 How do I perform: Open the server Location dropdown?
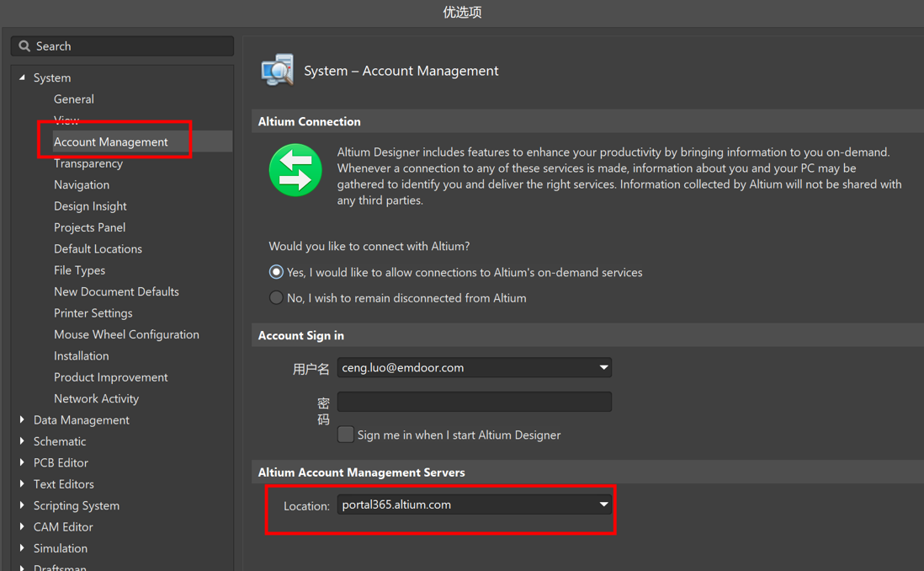tap(603, 504)
